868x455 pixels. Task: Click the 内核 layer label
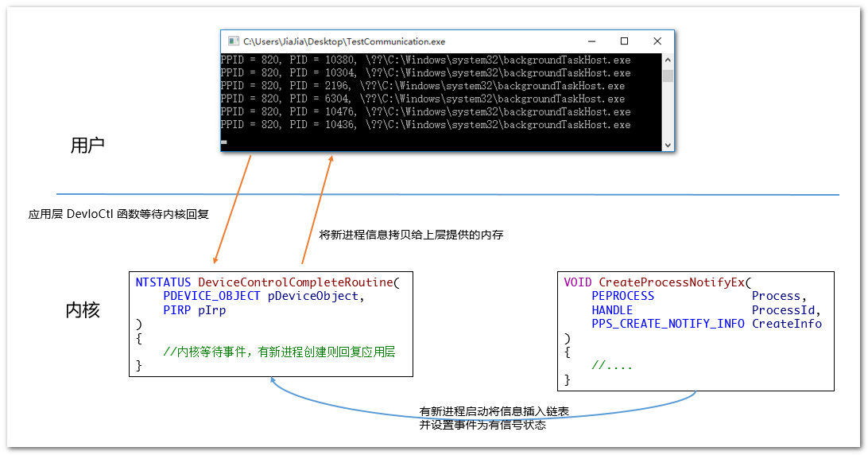tap(83, 310)
